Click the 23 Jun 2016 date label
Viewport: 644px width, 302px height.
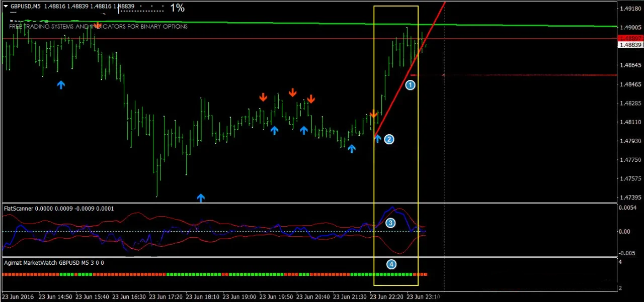19,297
